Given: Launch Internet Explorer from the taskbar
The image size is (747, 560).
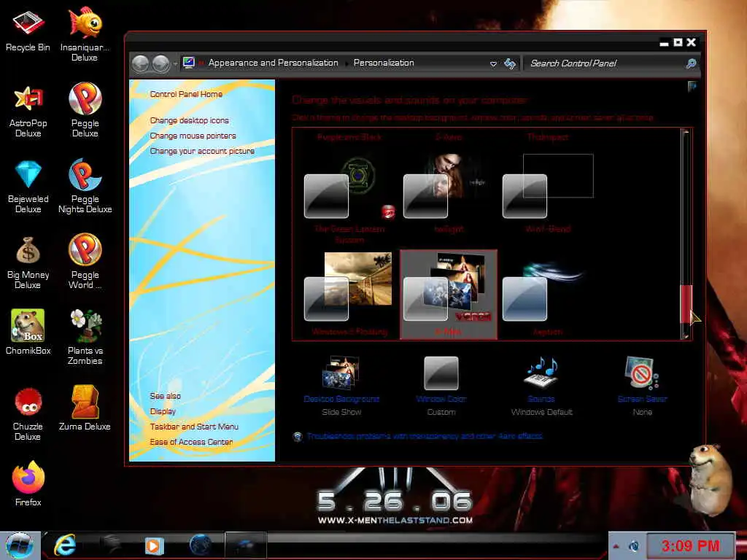Looking at the screenshot, I should (65, 545).
